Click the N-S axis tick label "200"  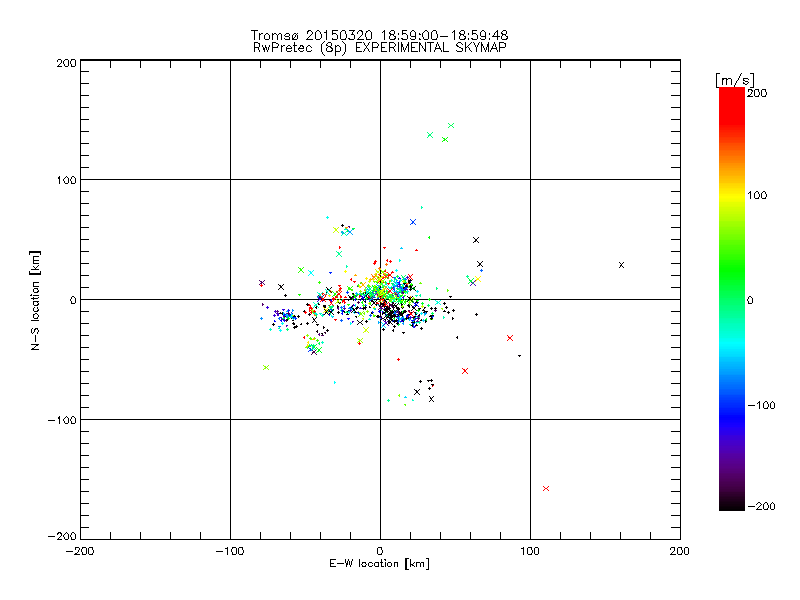click(66, 63)
